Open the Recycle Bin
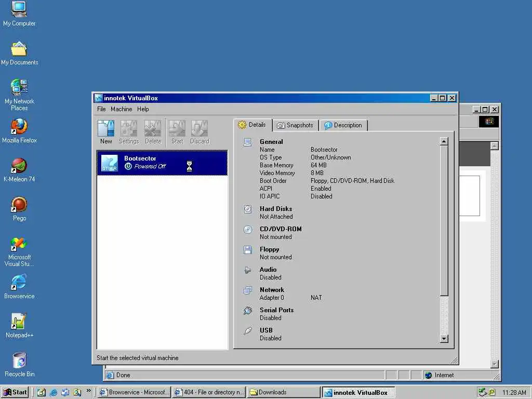Screen dimensions: 532x399 (x=19, y=365)
